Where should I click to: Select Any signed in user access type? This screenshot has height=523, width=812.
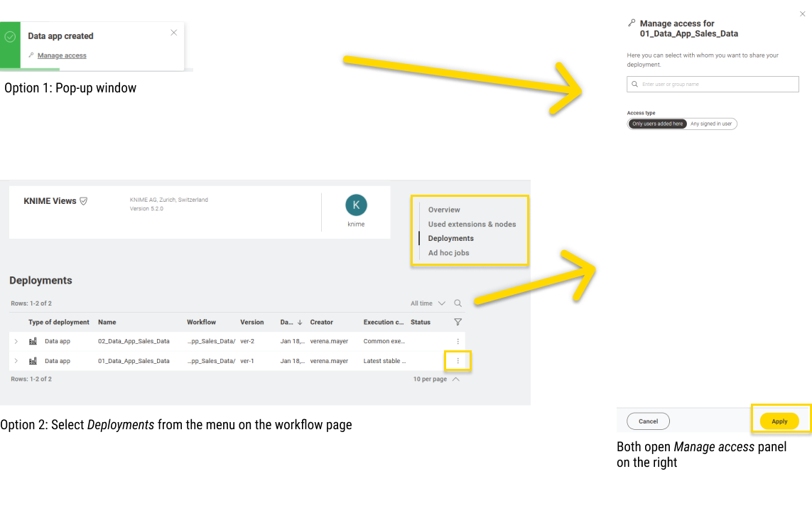[x=711, y=124]
